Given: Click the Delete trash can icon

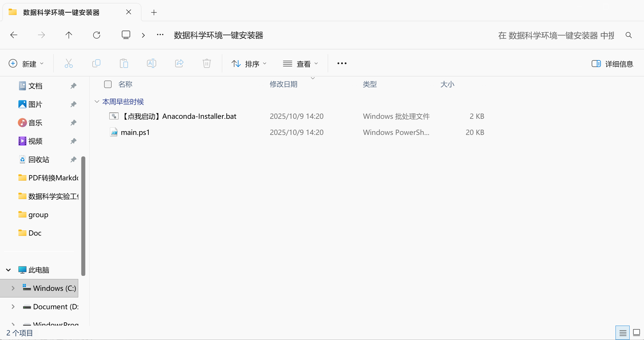Looking at the screenshot, I should point(207,63).
